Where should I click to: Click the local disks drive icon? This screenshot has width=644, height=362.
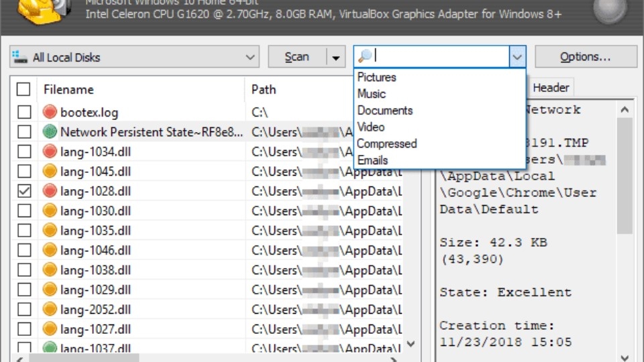[x=19, y=57]
